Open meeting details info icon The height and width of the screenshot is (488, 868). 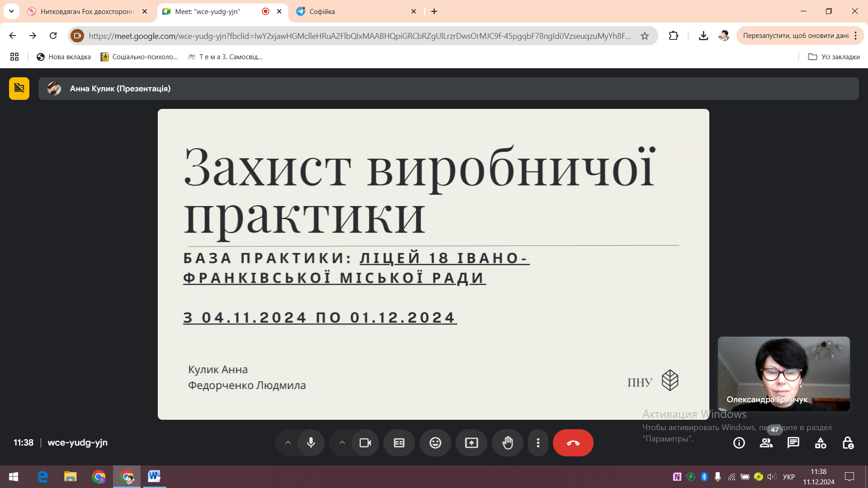739,443
